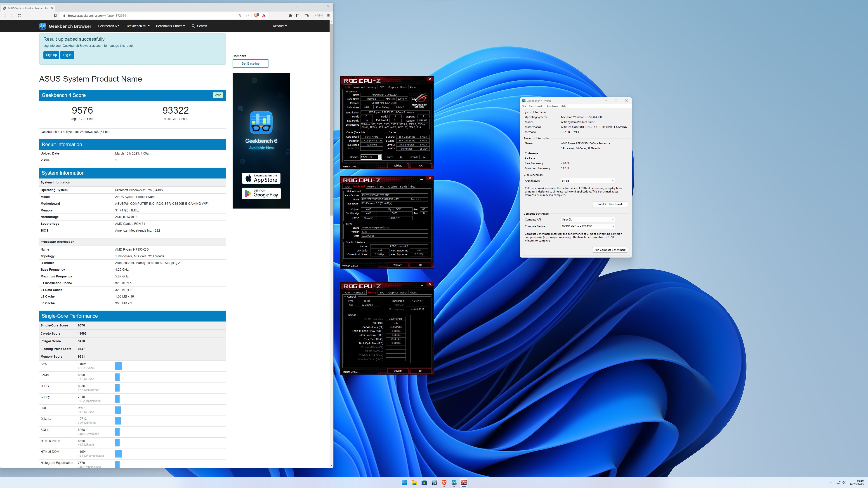Open the Help menu in Geekbench 4 Tryout

563,106
